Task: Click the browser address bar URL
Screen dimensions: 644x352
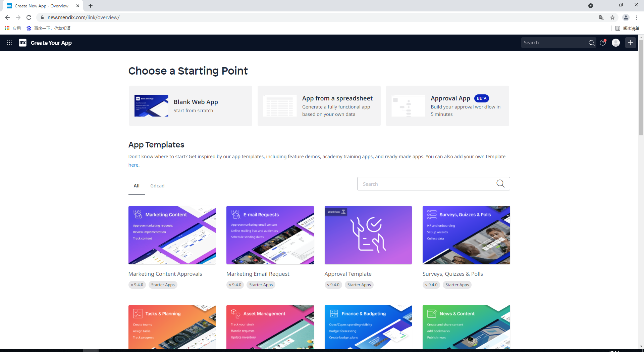Action: point(84,17)
